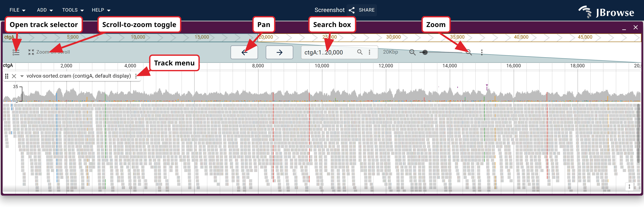Viewport: 644px width, 214px height.
Task: Open the volvox-sorted.cram track menu
Action: 136,76
